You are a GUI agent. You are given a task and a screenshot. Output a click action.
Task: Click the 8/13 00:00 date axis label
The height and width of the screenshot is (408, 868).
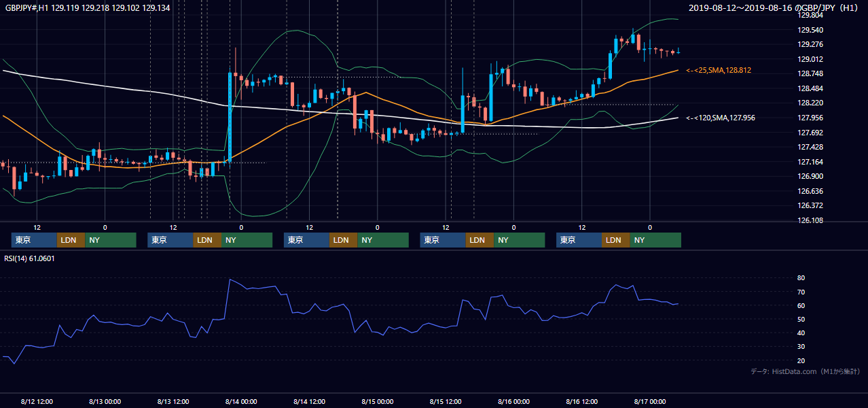click(x=105, y=401)
